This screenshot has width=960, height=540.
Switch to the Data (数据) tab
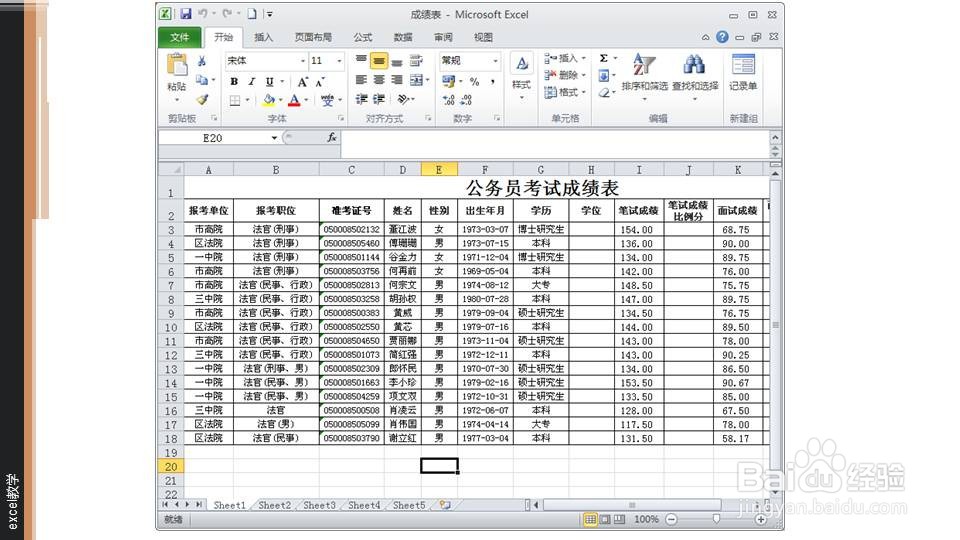click(x=403, y=37)
